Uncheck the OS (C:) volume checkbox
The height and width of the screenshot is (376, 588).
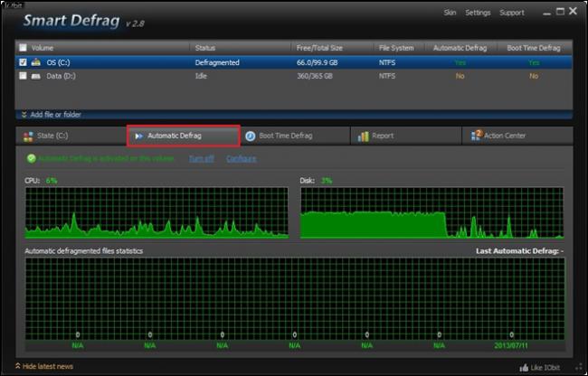23,62
